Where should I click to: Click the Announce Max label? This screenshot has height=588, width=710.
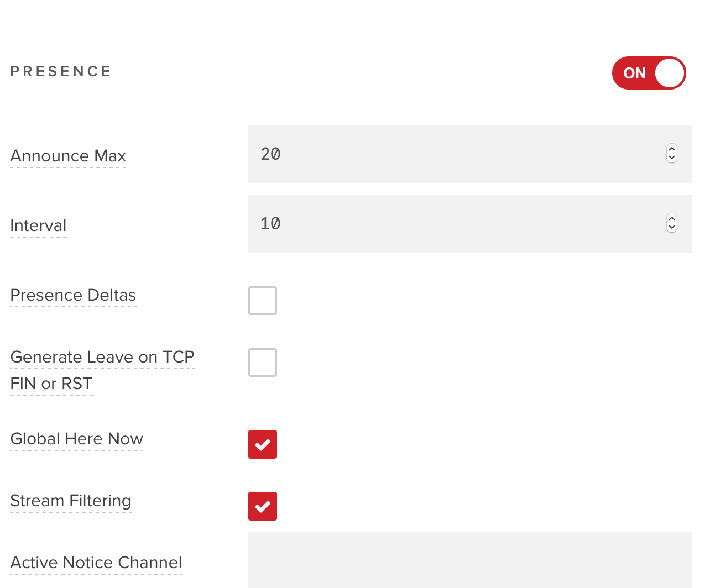68,156
